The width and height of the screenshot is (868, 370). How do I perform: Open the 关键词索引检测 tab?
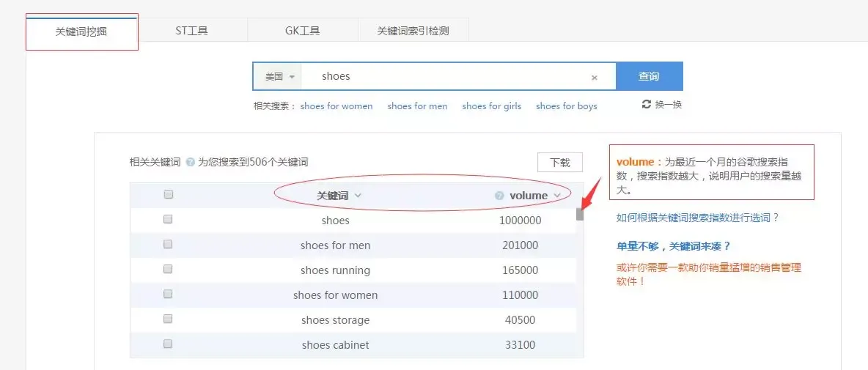pyautogui.click(x=413, y=31)
